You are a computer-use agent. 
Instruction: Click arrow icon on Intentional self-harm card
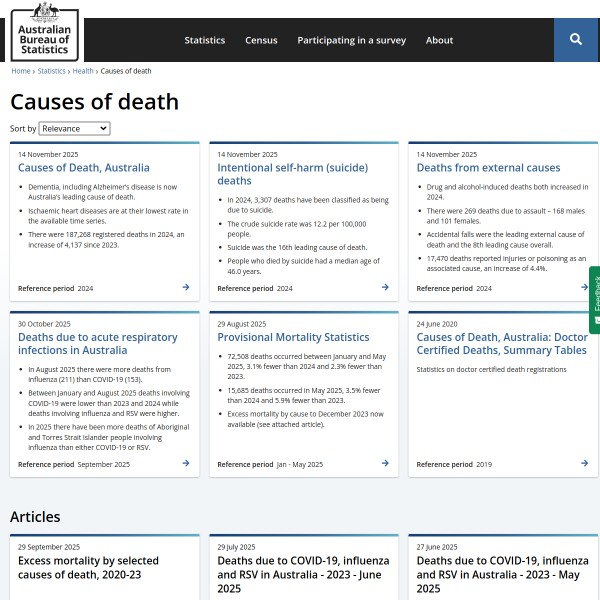(x=385, y=287)
